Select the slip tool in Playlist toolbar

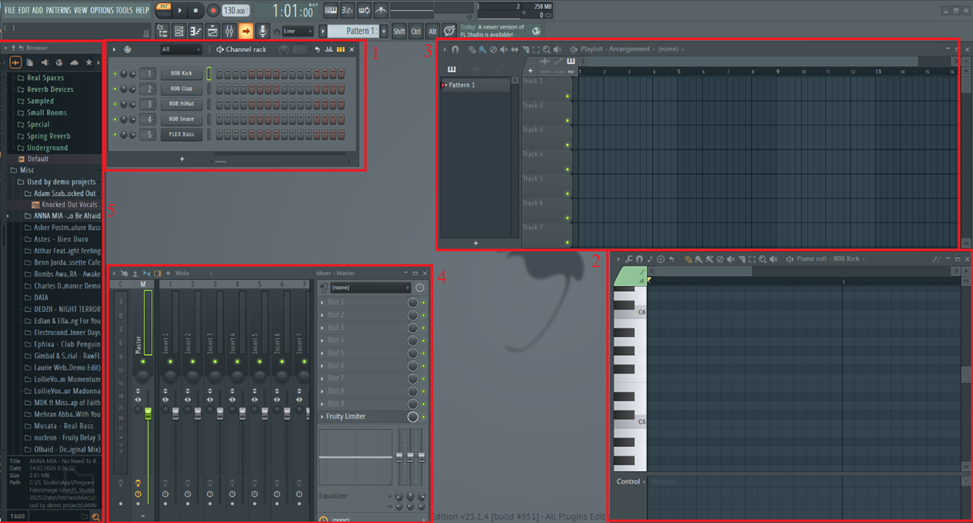pos(514,49)
